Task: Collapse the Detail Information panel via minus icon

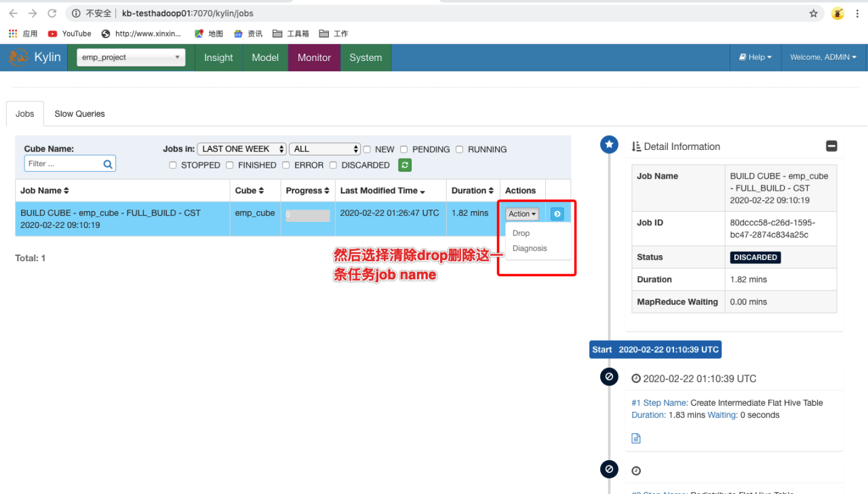Action: coord(831,145)
